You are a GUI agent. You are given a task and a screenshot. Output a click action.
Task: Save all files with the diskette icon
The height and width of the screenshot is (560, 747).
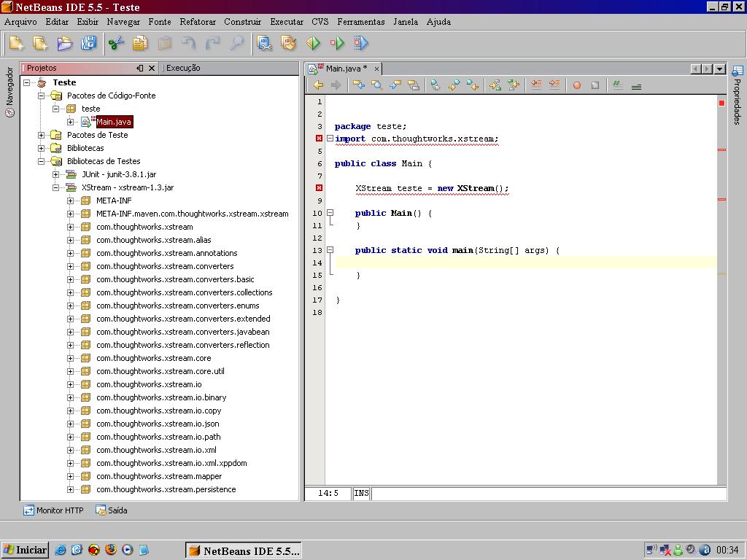(x=88, y=43)
